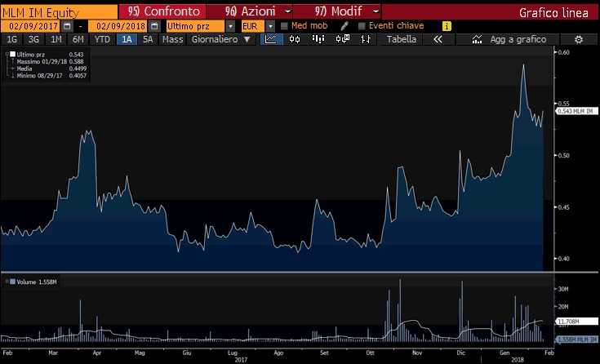Click yellow info icon
The height and width of the screenshot is (364, 600).
tap(447, 26)
